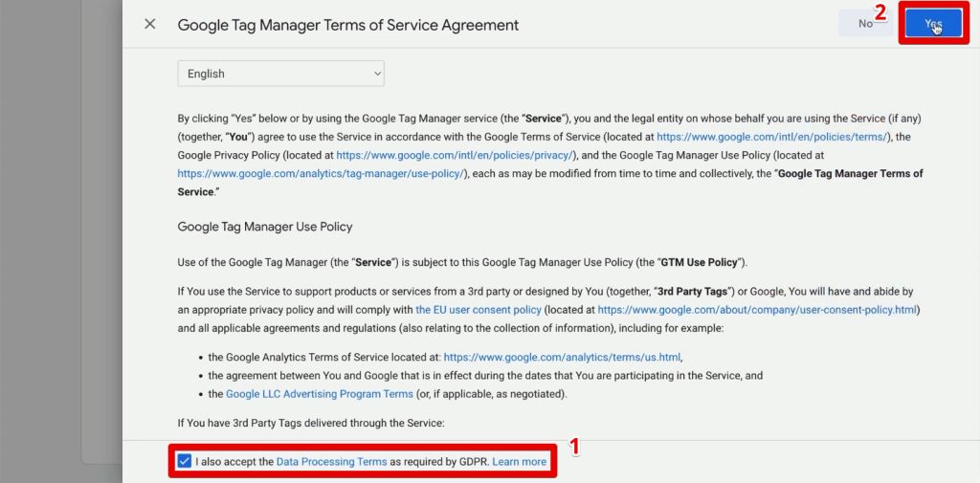This screenshot has height=483, width=980.
Task: Open the user-consent-policy.html URL link
Action: pyautogui.click(x=757, y=310)
